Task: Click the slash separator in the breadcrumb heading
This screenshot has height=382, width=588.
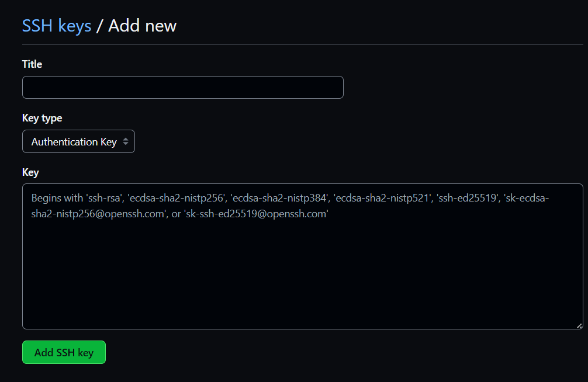Action: 99,26
